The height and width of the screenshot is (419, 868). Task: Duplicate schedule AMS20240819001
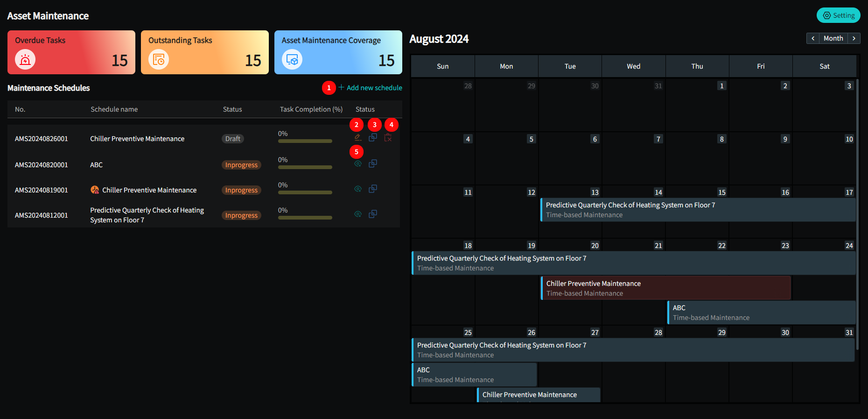[373, 189]
